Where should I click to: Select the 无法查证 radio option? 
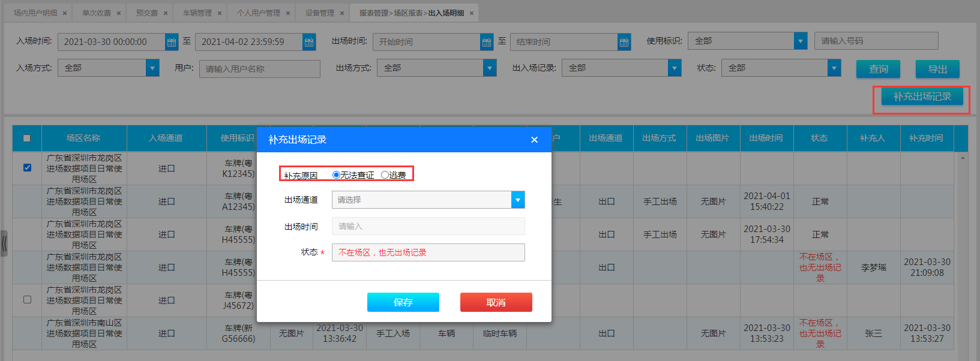click(x=336, y=175)
